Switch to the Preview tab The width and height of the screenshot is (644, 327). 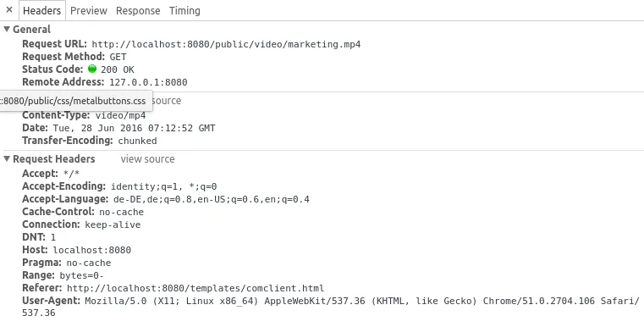[x=89, y=11]
